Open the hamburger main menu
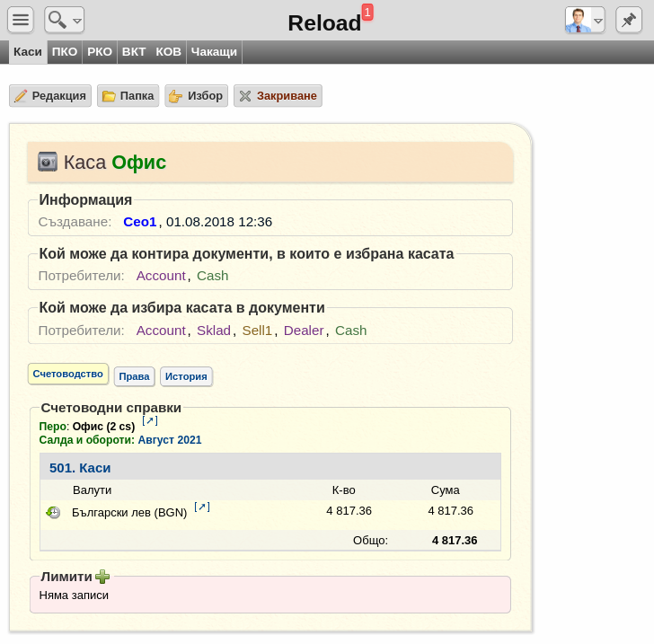Image resolution: width=654 pixels, height=644 pixels. click(21, 20)
